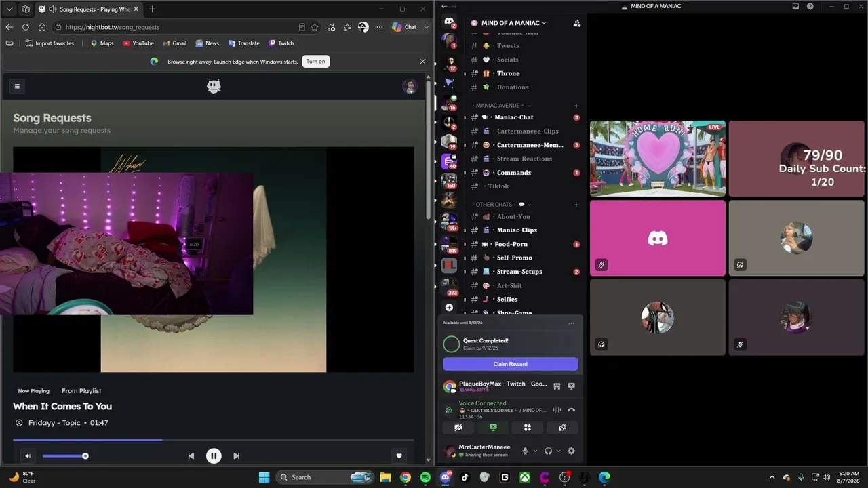Screen dimensions: 868x488
Task: Collapse the MANIAC AVENUE category
Action: pyautogui.click(x=502, y=106)
